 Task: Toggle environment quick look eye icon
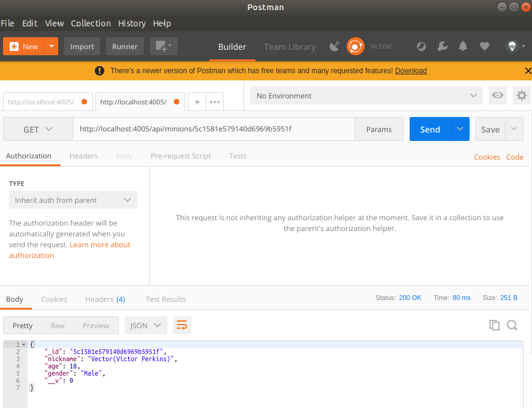497,95
